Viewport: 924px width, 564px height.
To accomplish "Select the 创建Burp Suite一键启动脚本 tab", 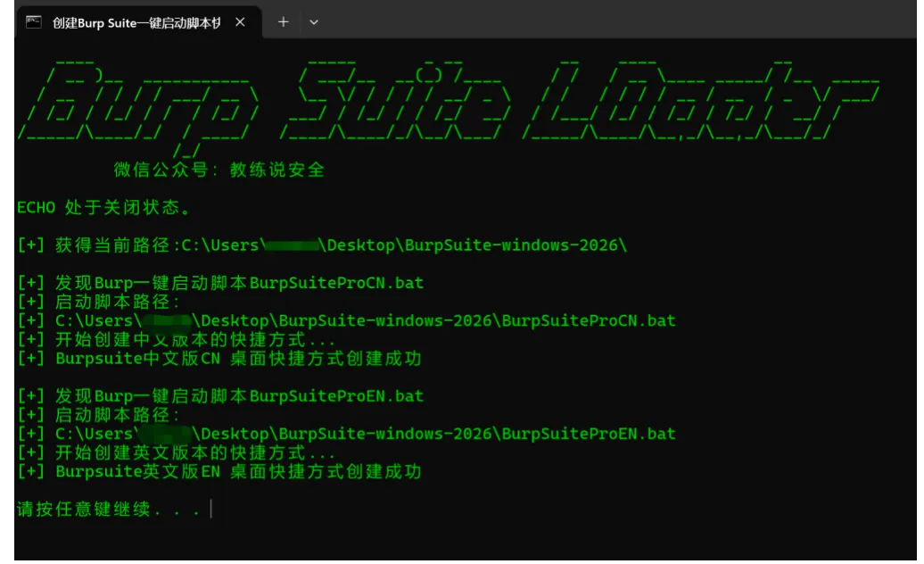I will coord(137,22).
